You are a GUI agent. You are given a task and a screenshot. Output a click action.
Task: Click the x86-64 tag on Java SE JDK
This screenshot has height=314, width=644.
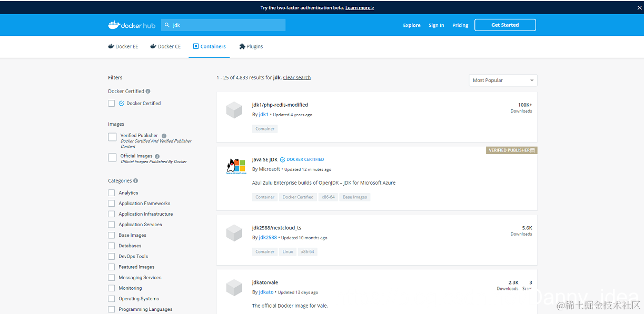point(328,197)
